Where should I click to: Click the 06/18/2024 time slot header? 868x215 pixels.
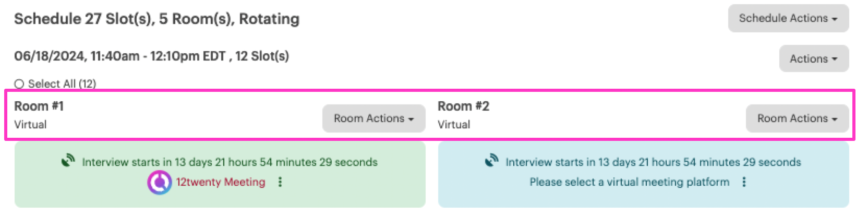[x=151, y=56]
